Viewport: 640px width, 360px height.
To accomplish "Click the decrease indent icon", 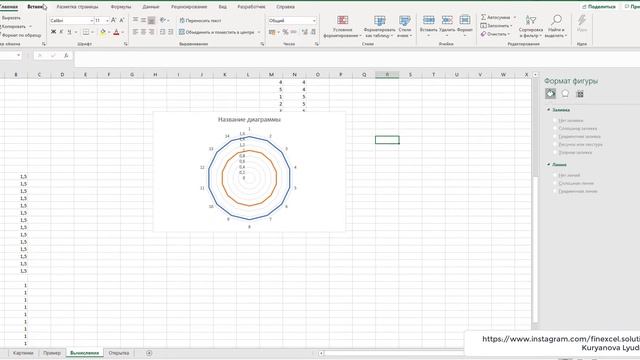I will pos(162,32).
